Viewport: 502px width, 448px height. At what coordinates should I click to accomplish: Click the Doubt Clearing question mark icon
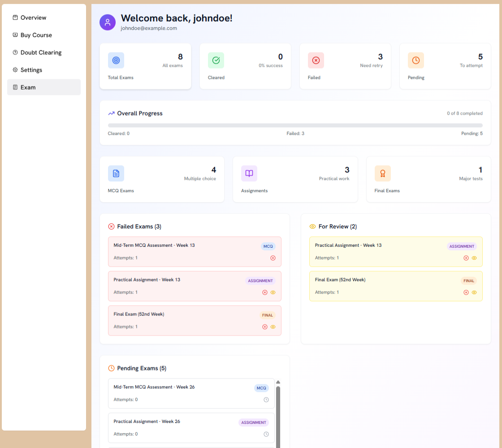[x=15, y=52]
